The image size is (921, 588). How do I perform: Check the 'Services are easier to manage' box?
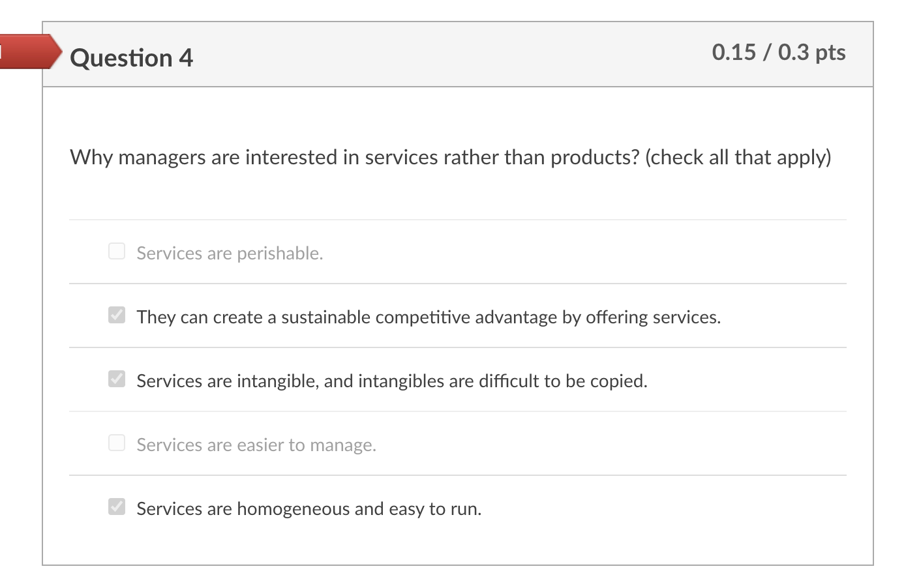click(116, 442)
